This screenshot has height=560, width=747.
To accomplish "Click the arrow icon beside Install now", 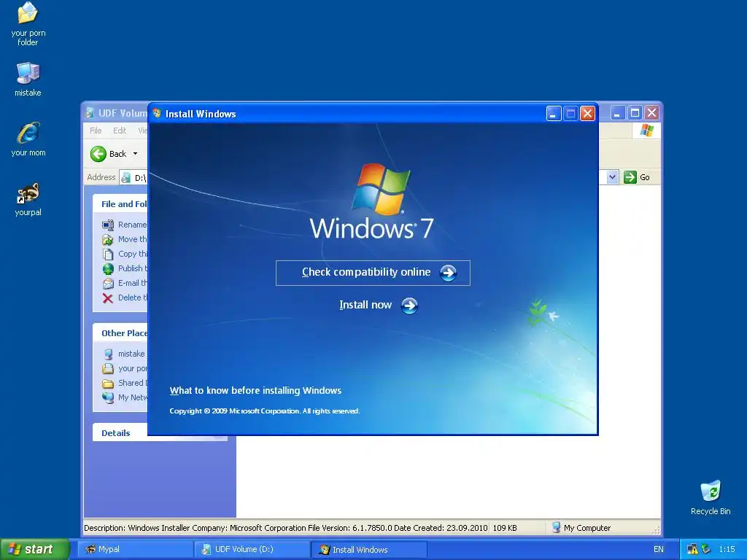I will [x=409, y=306].
